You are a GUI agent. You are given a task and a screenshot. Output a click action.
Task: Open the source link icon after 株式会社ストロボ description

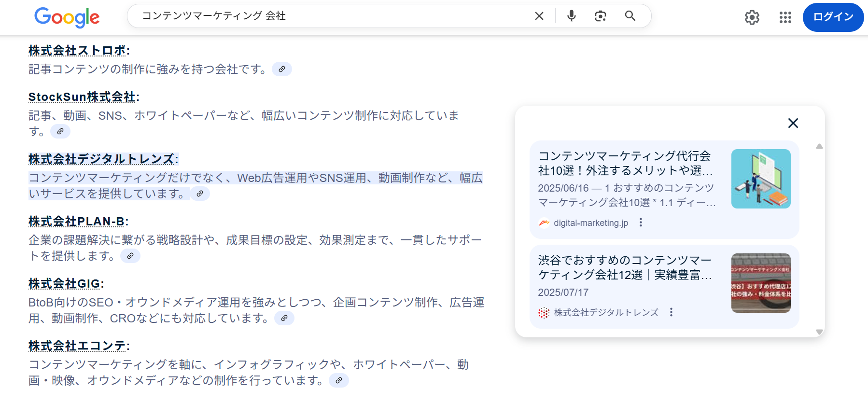click(x=282, y=69)
